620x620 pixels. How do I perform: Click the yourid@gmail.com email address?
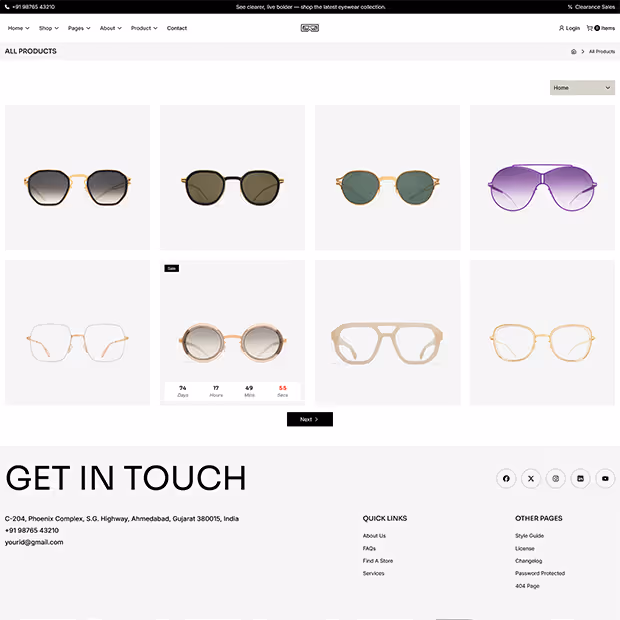click(x=34, y=542)
